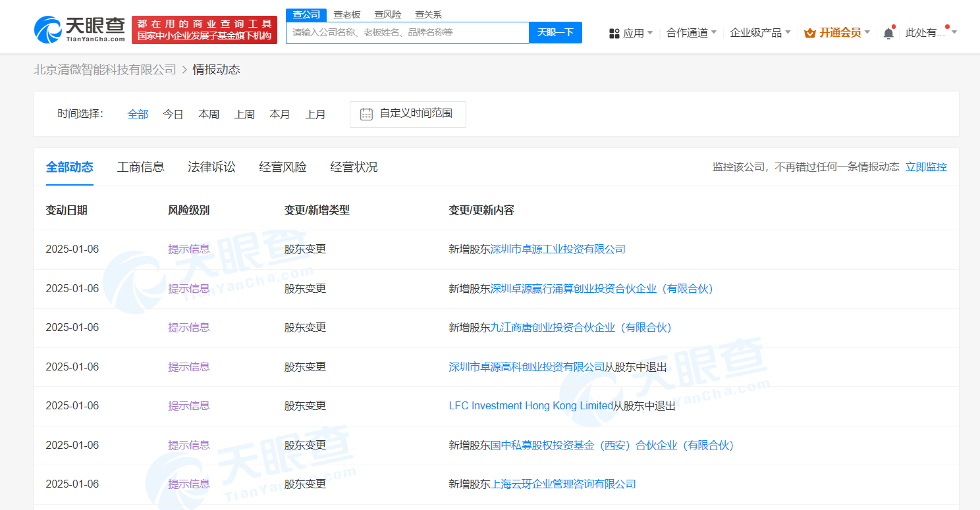Click the 变更/新增类型 column header
This screenshot has width=980, height=510.
tap(317, 211)
